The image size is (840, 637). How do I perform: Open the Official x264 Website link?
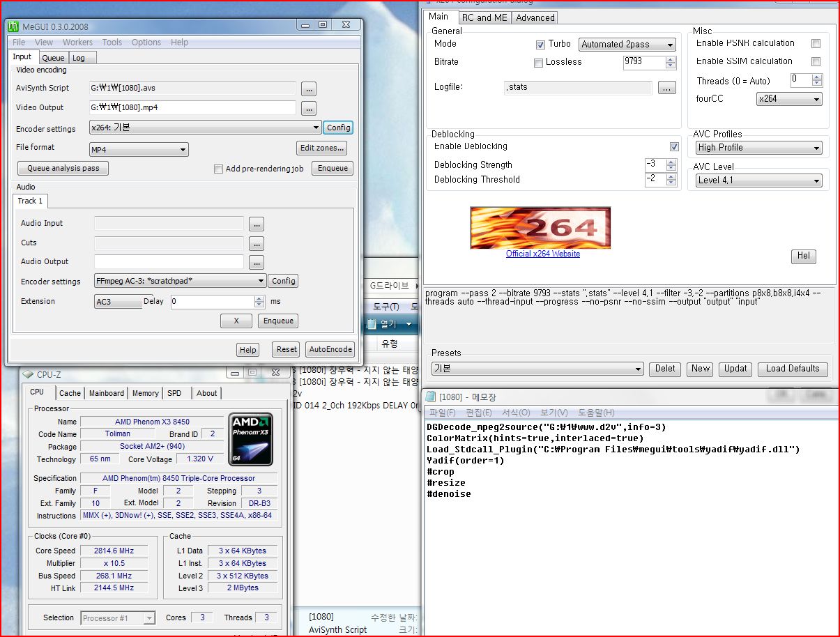coord(543,254)
